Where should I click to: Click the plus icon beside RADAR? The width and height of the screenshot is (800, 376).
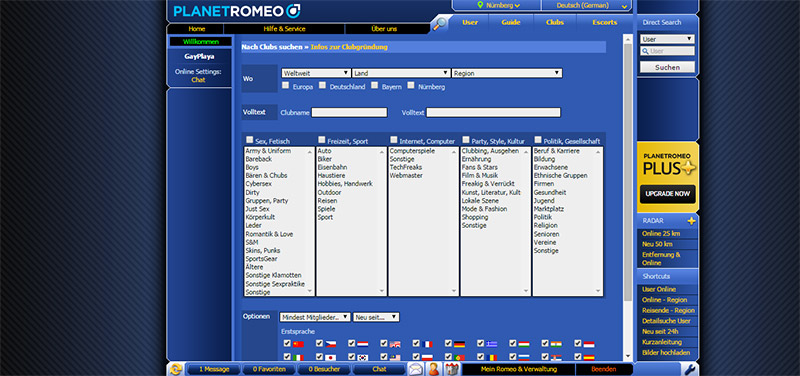(x=691, y=221)
